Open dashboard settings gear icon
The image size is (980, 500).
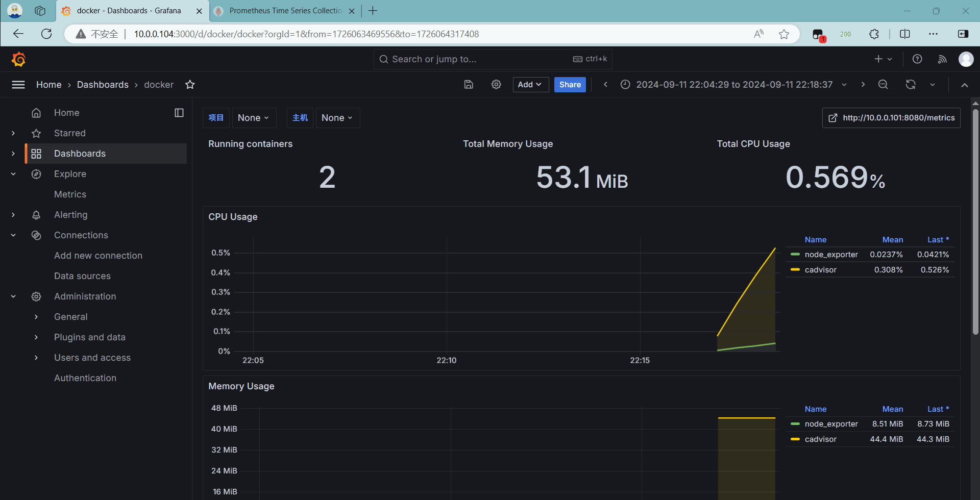tap(496, 85)
